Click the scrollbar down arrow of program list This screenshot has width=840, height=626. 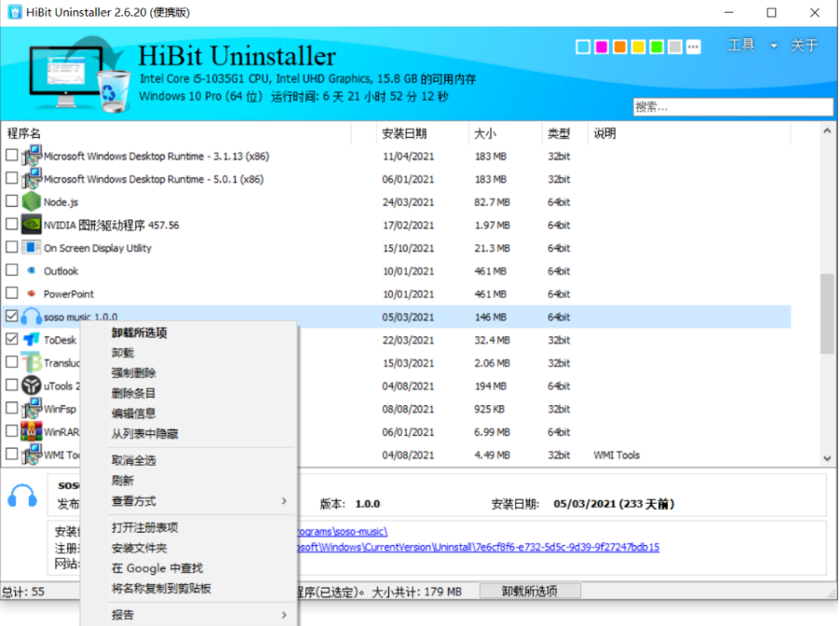tap(827, 458)
